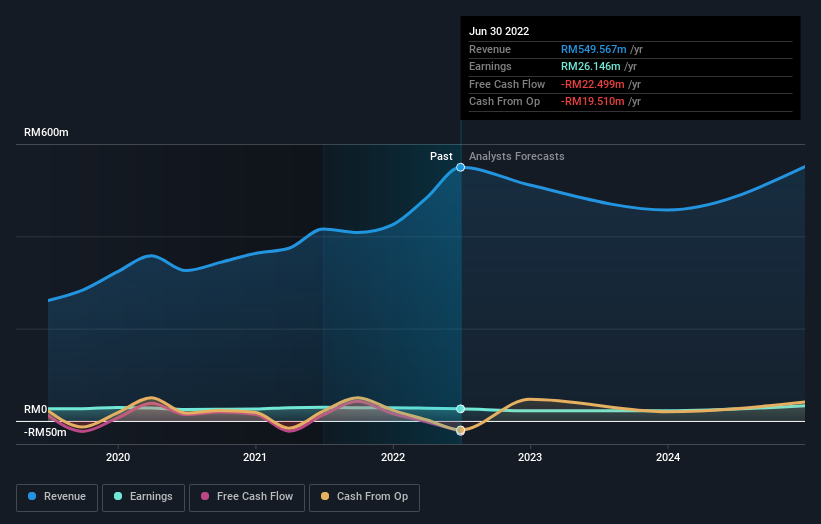Select the 2021 x-axis label
821x524 pixels.
coord(255,457)
